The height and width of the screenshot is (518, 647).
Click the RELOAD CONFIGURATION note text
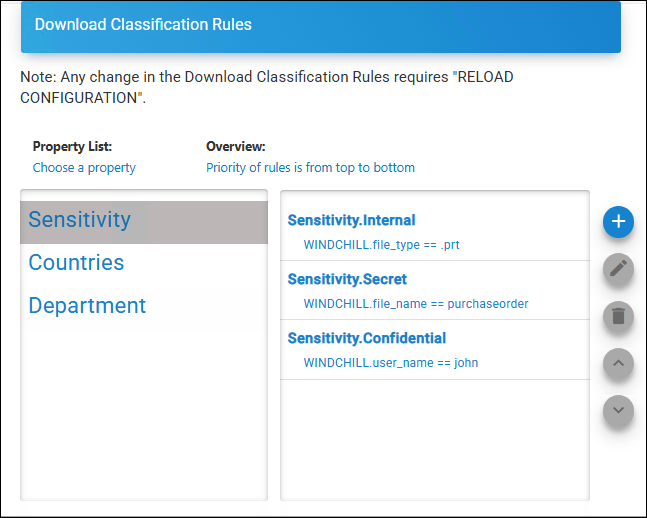tap(267, 87)
